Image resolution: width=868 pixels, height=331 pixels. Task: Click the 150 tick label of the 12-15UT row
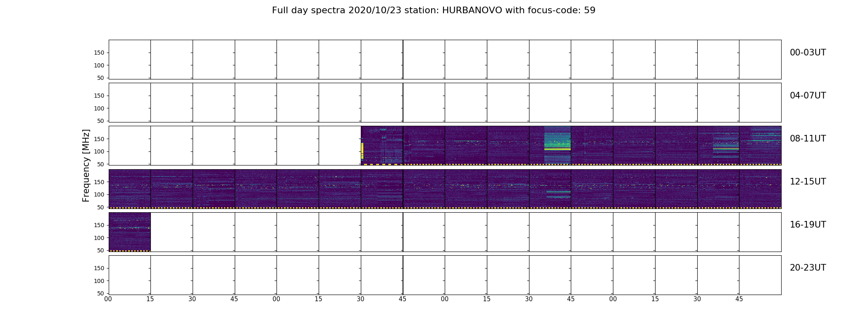99,182
